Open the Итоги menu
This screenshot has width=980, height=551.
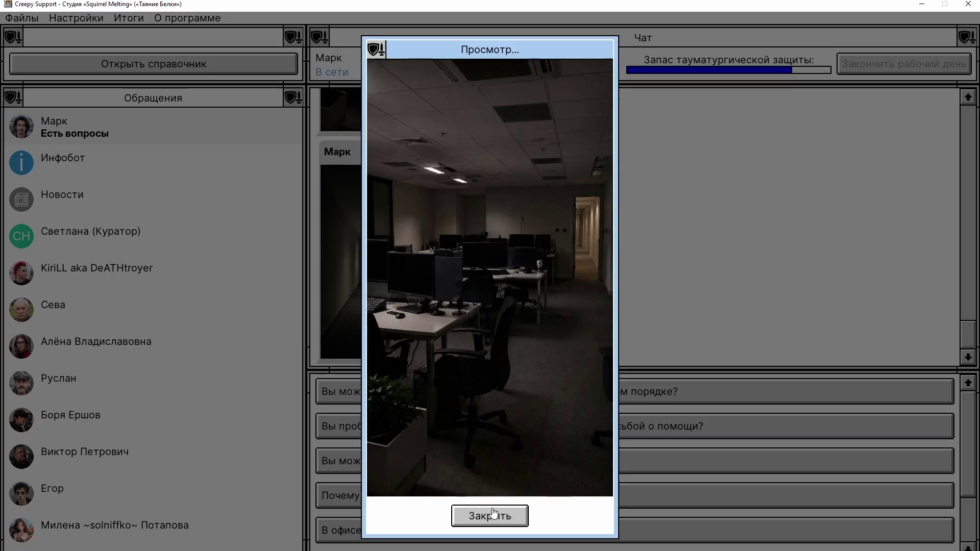129,18
